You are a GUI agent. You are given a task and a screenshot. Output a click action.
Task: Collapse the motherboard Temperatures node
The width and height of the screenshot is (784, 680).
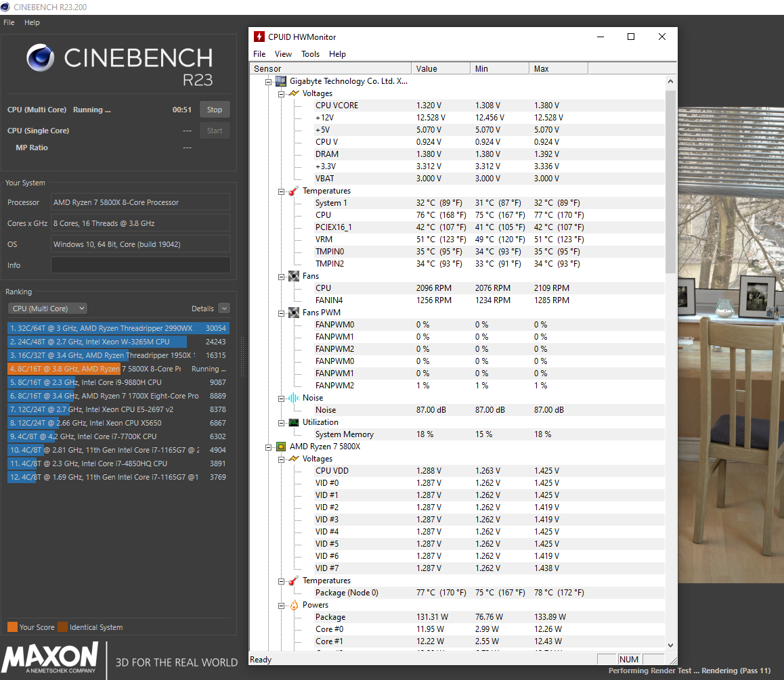click(x=281, y=191)
